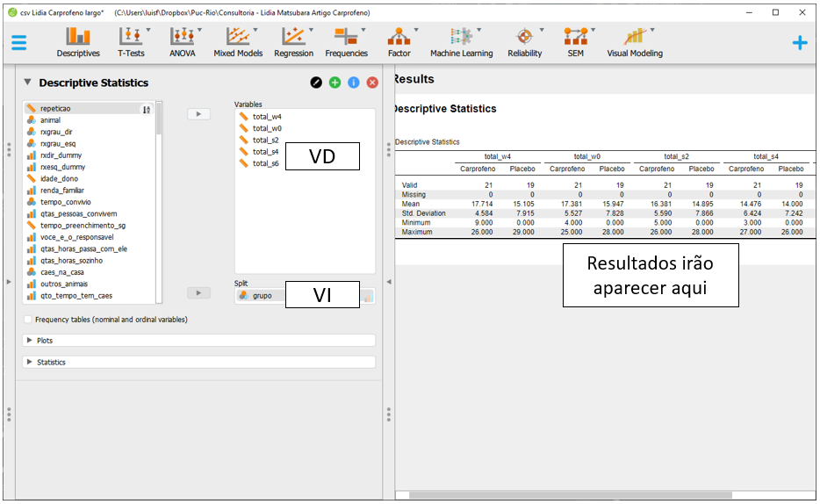Screen dimensions: 820x504
Task: Rename analysis using the black pencil icon
Action: 316,83
